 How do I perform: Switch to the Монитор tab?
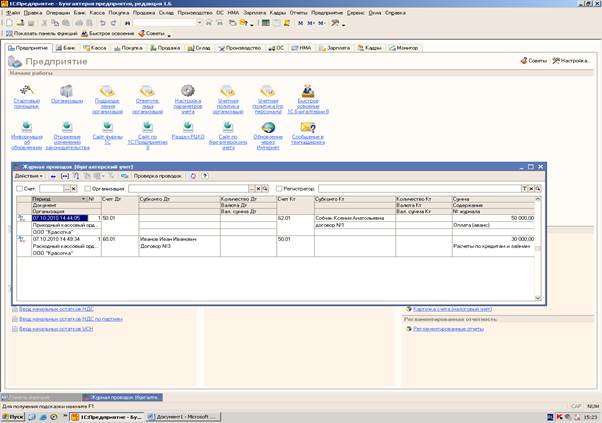click(x=404, y=48)
